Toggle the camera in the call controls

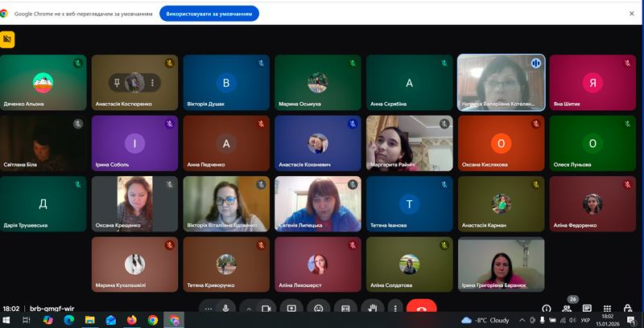tap(266, 308)
